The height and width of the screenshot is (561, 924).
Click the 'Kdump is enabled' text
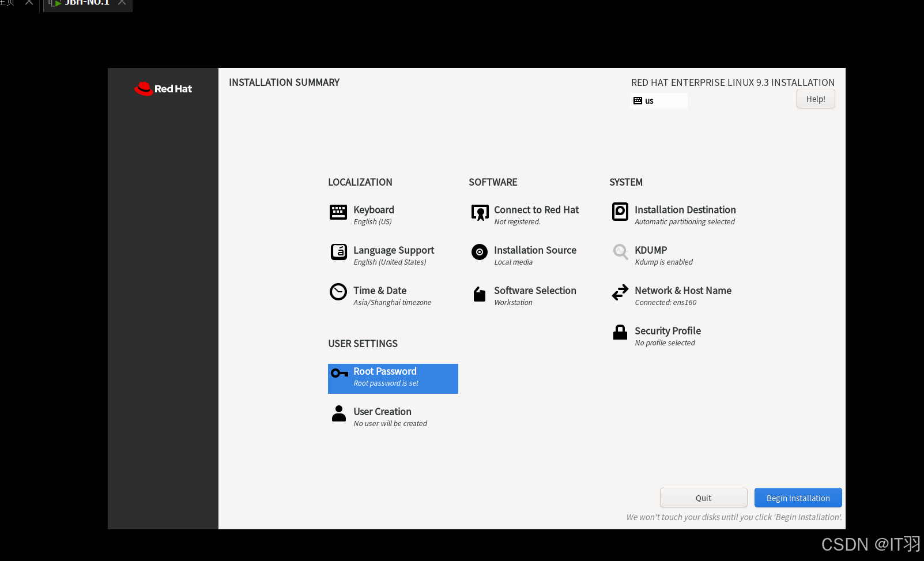663,262
